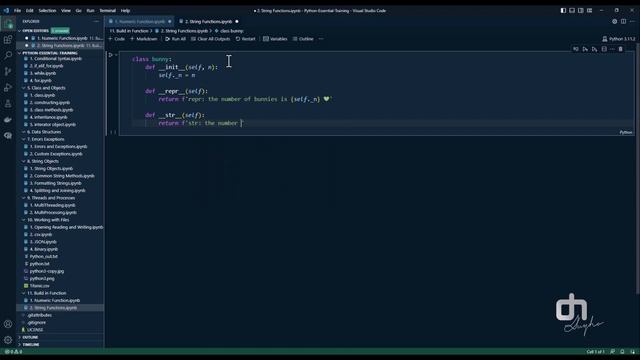Click Run All cells button
This screenshot has height=360, width=640.
point(176,39)
